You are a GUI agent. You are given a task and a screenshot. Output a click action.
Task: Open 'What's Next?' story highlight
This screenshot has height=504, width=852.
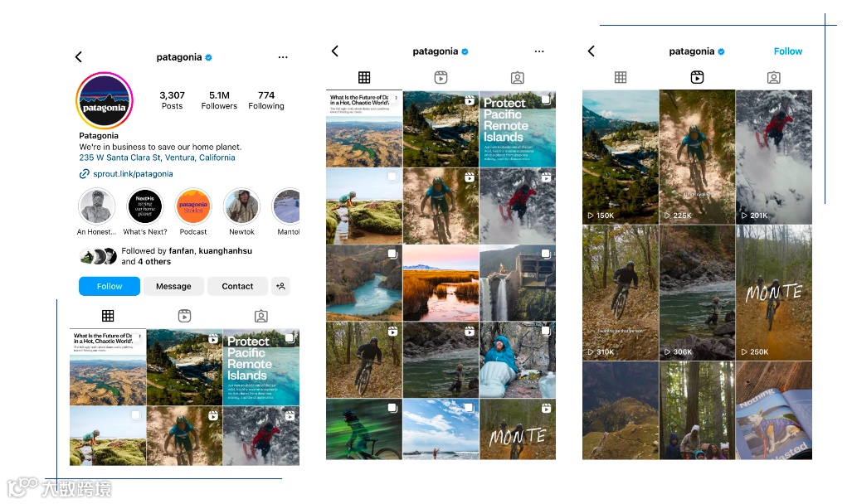point(145,206)
